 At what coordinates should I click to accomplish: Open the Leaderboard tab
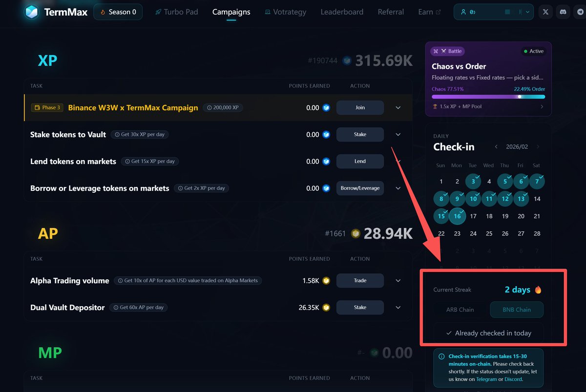coord(342,12)
